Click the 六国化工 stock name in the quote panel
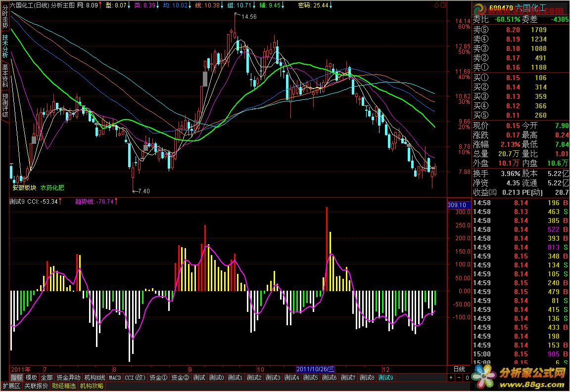The image size is (570, 392). (x=531, y=8)
